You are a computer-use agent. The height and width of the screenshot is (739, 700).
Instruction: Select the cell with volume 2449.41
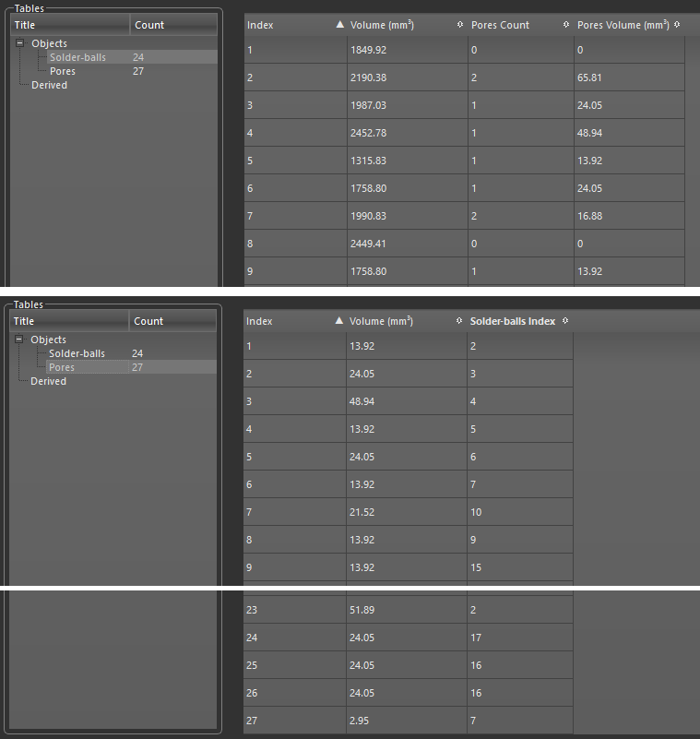click(408, 244)
